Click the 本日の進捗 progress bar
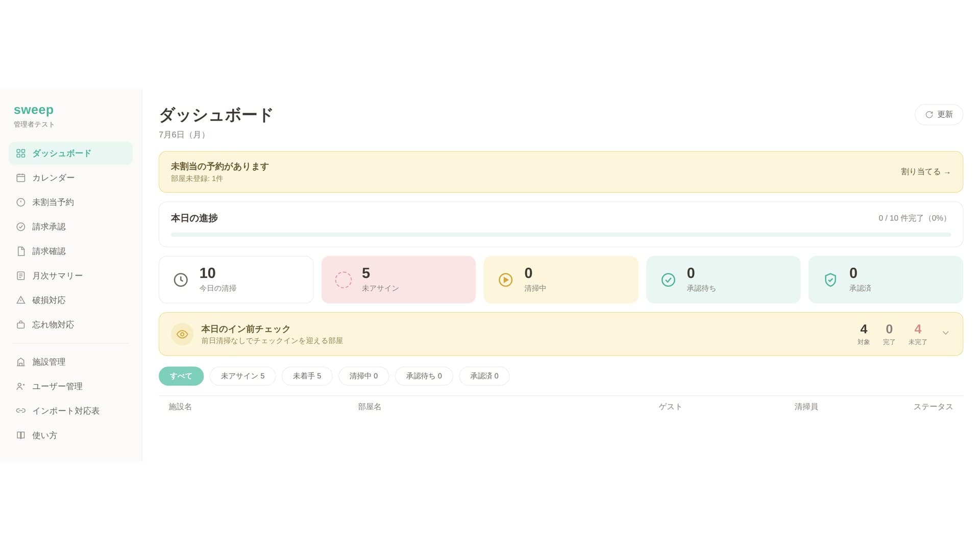The image size is (980, 551). coord(560,235)
